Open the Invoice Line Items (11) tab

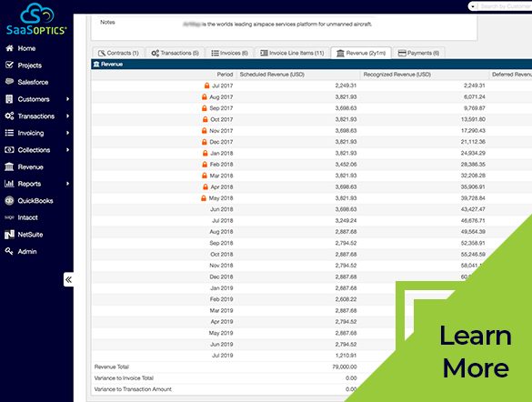292,53
